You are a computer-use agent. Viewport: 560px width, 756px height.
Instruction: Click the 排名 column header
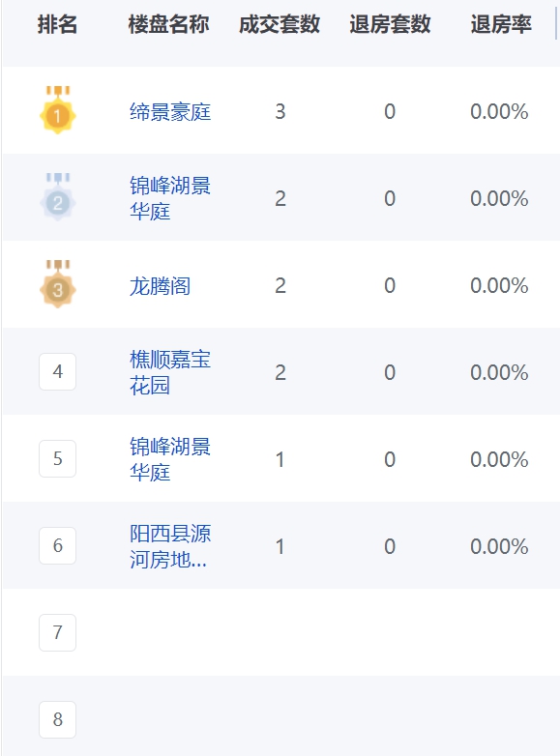point(57,24)
